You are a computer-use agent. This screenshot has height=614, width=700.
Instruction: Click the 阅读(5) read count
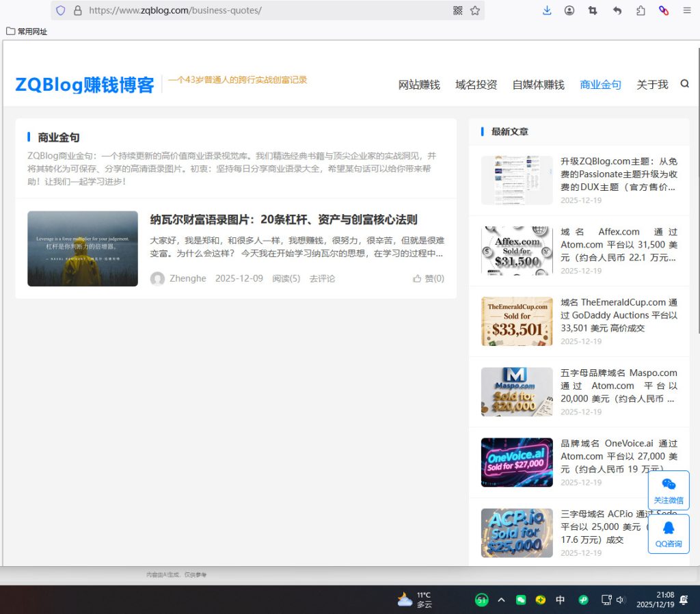click(x=286, y=279)
